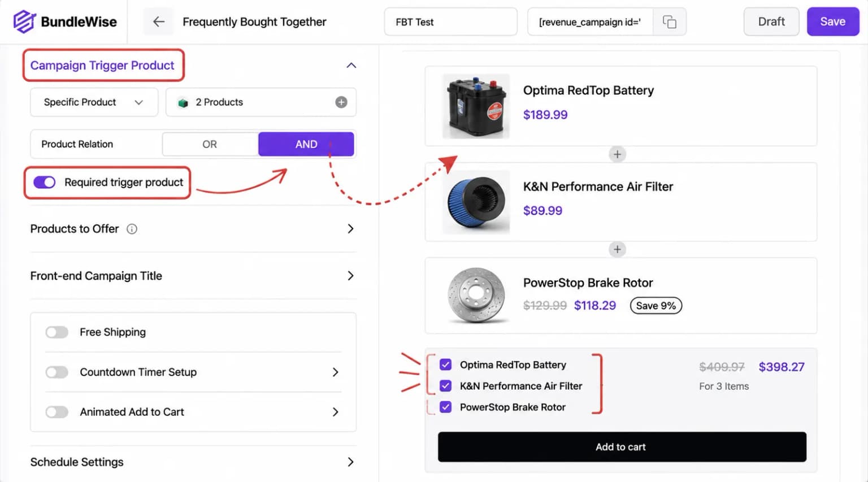Click the struck-through $129.99 price
Viewport: 868px width, 482px height.
545,306
